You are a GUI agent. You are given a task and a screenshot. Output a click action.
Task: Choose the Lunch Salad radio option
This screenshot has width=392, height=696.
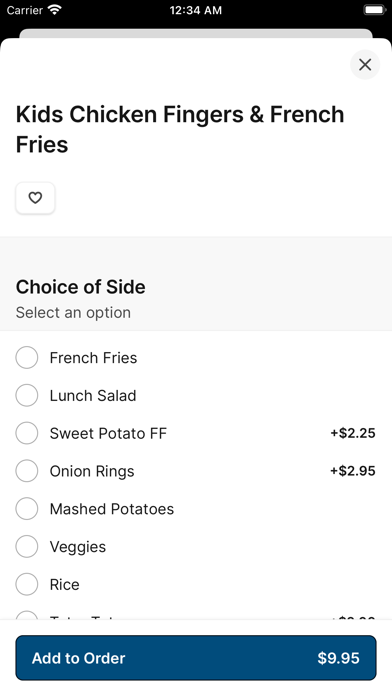pos(27,395)
